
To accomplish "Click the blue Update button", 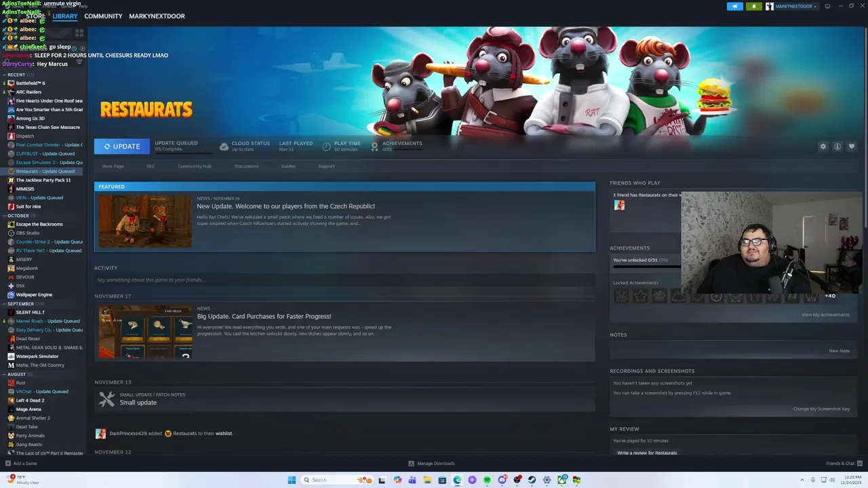I will click(122, 146).
